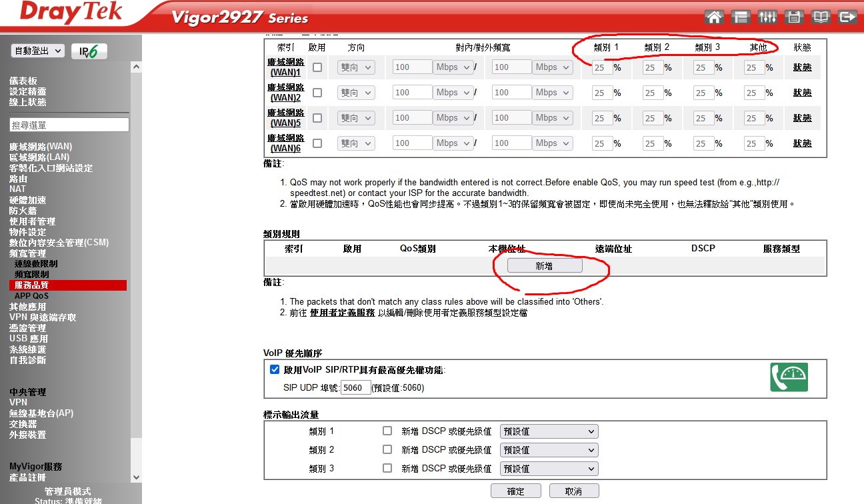Open 頻寬限制 in the sidebar menu
Viewport: 864px width, 504px height.
31,275
